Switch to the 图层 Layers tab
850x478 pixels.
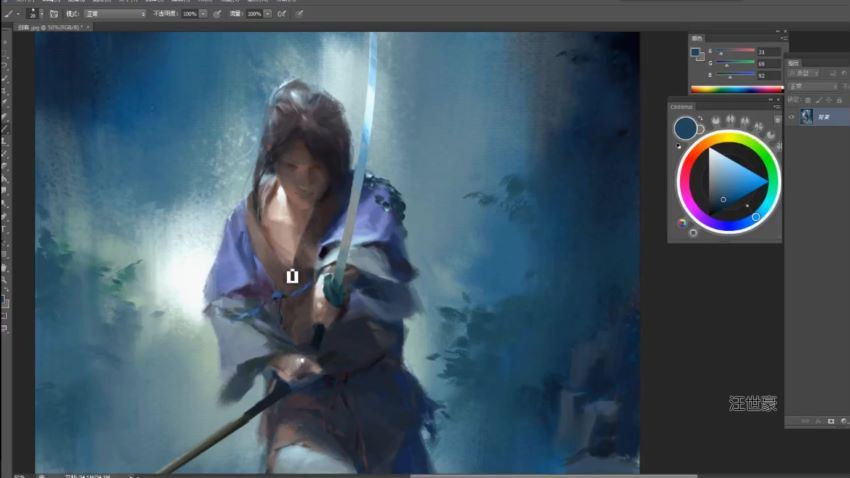794,63
